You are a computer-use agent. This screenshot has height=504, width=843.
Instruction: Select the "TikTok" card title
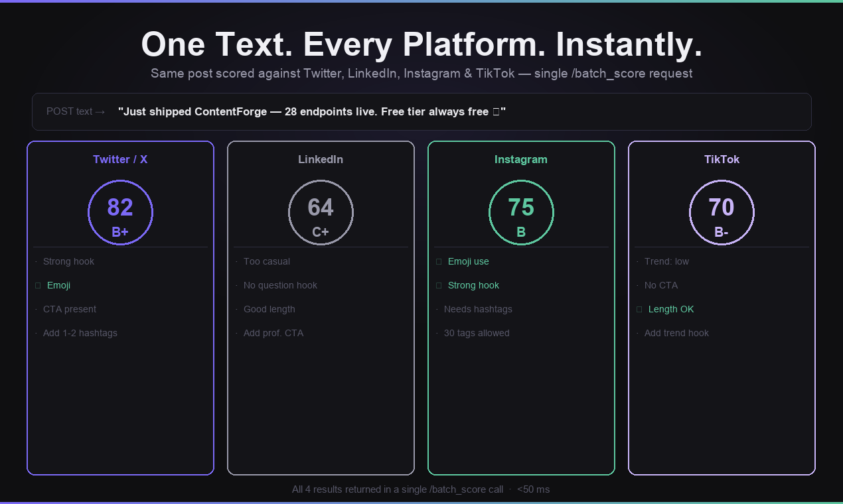pyautogui.click(x=722, y=159)
